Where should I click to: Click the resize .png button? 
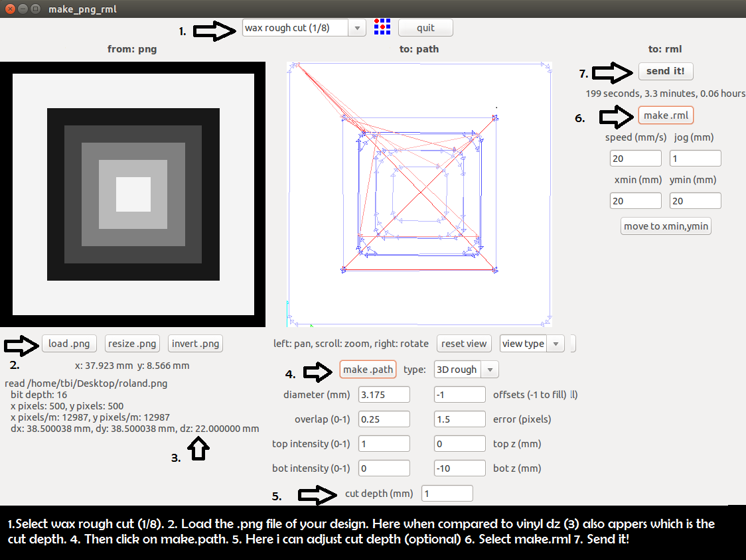coord(132,344)
